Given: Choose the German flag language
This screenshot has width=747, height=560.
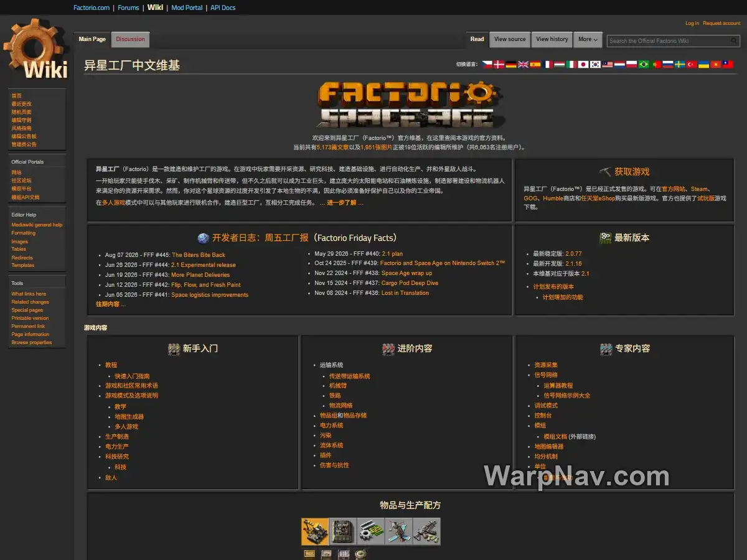Looking at the screenshot, I should point(511,64).
